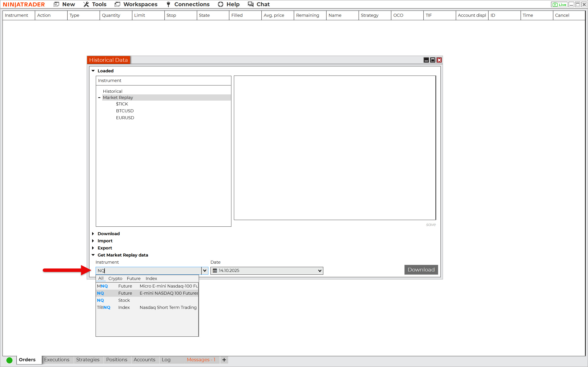Open the Chat bubble icon

250,4
